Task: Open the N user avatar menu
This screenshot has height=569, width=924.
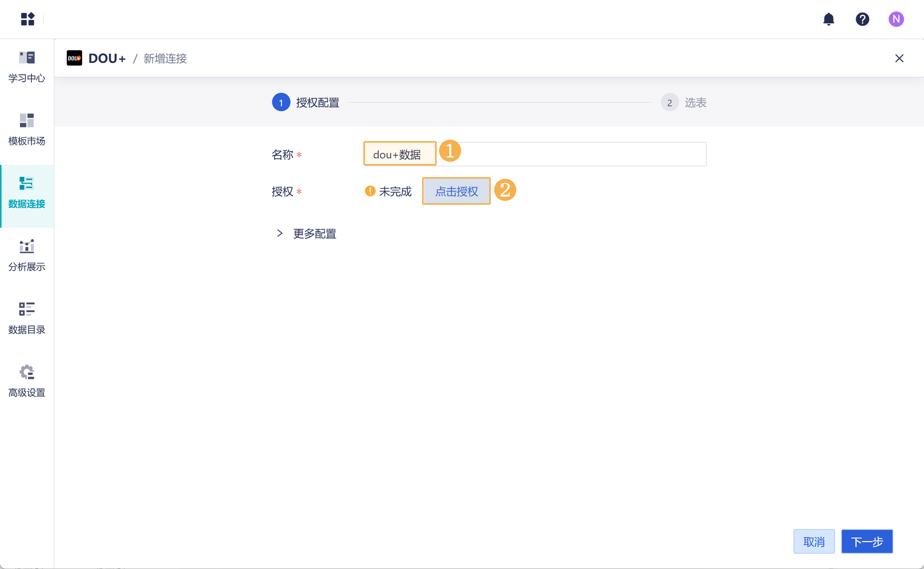Action: 896,19
